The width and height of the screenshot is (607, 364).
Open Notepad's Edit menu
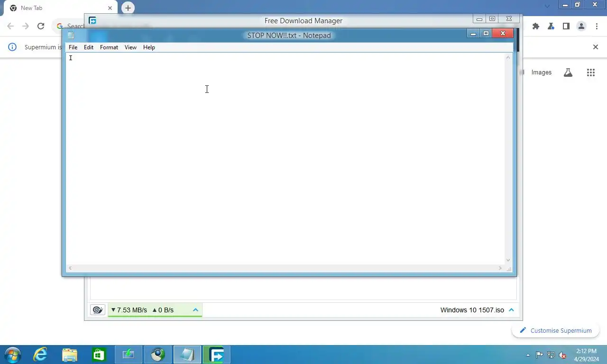click(x=89, y=47)
